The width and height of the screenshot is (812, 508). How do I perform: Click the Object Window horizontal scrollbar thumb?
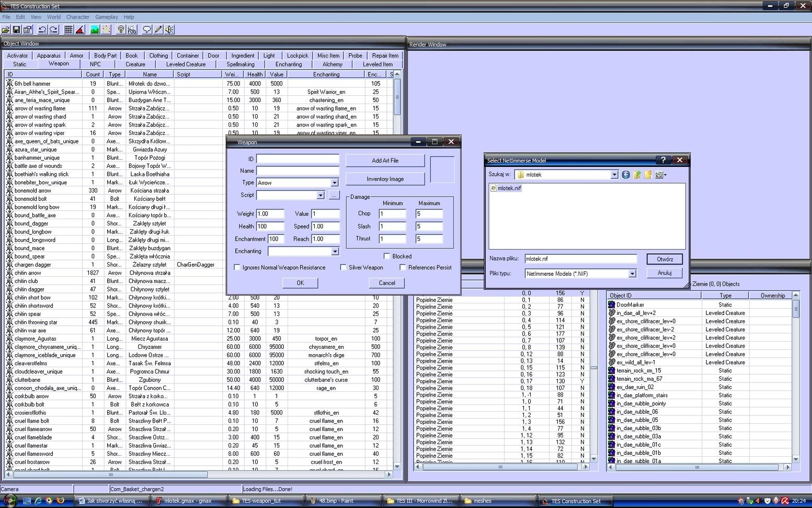point(110,475)
